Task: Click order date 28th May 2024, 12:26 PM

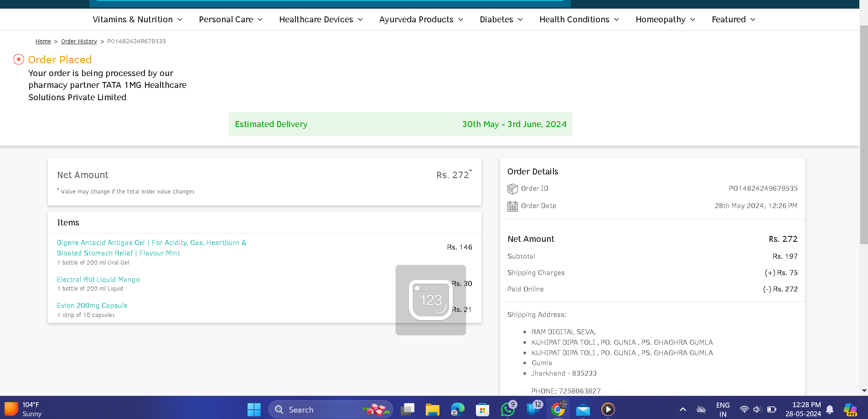Action: click(x=756, y=206)
